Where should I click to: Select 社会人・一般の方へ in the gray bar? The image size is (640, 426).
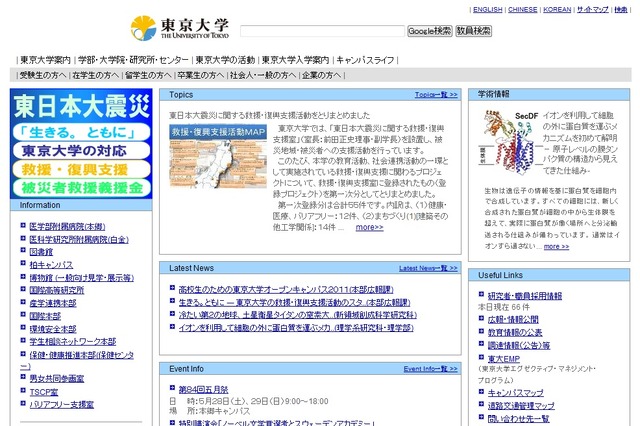tap(263, 75)
